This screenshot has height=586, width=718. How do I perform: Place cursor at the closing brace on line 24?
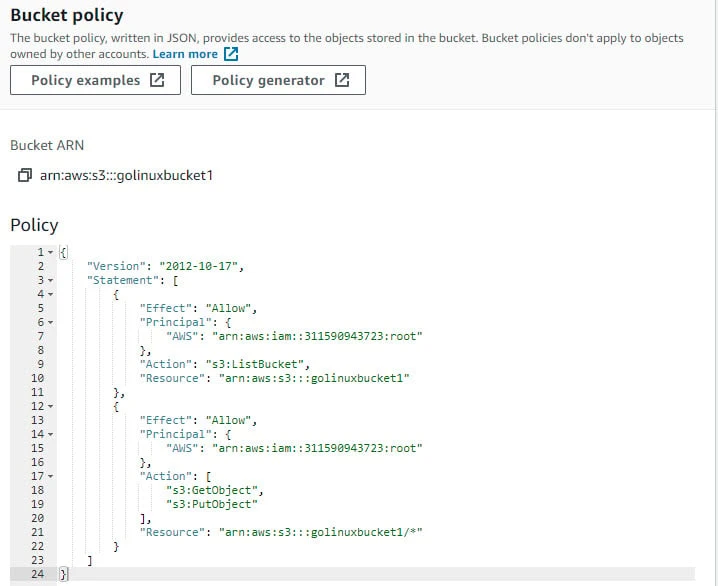pos(64,574)
